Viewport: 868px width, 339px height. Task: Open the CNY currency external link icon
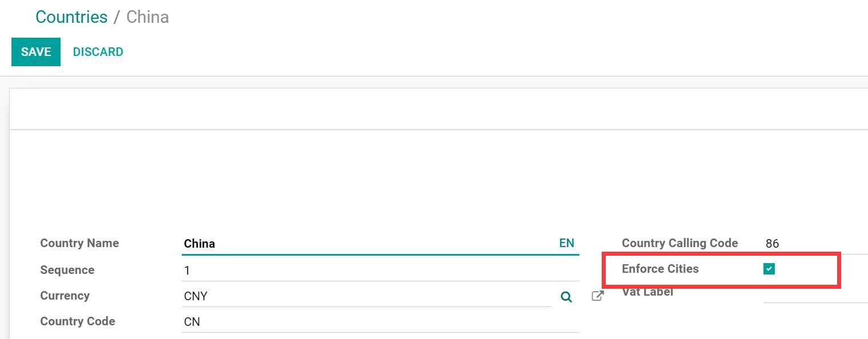[x=597, y=296]
